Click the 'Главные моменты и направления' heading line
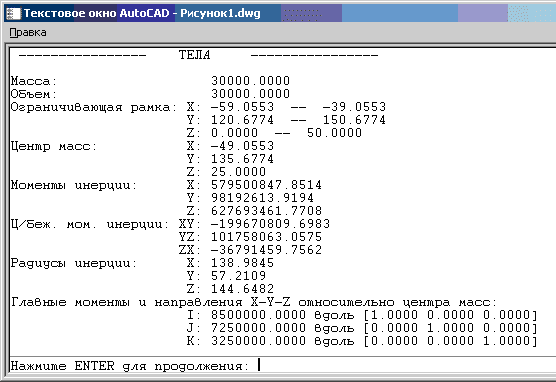Image resolution: width=556 pixels, height=382 pixels. 254,302
